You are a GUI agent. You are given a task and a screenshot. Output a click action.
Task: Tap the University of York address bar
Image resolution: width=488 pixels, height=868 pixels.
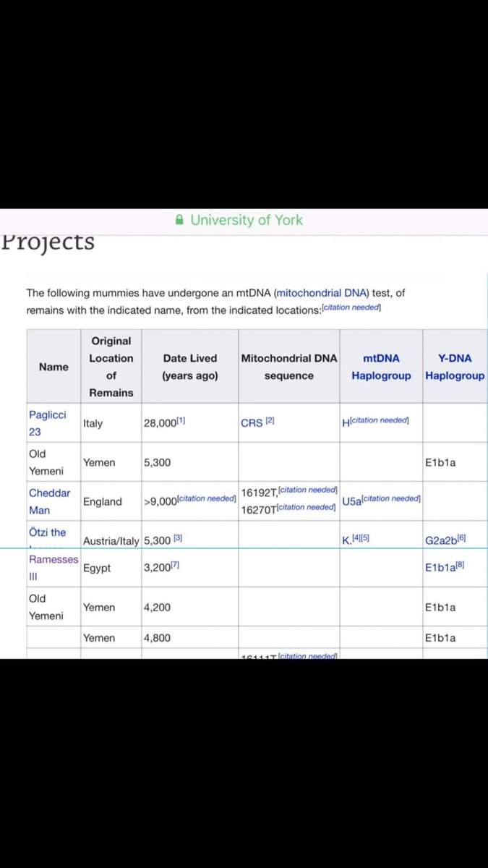(x=244, y=220)
